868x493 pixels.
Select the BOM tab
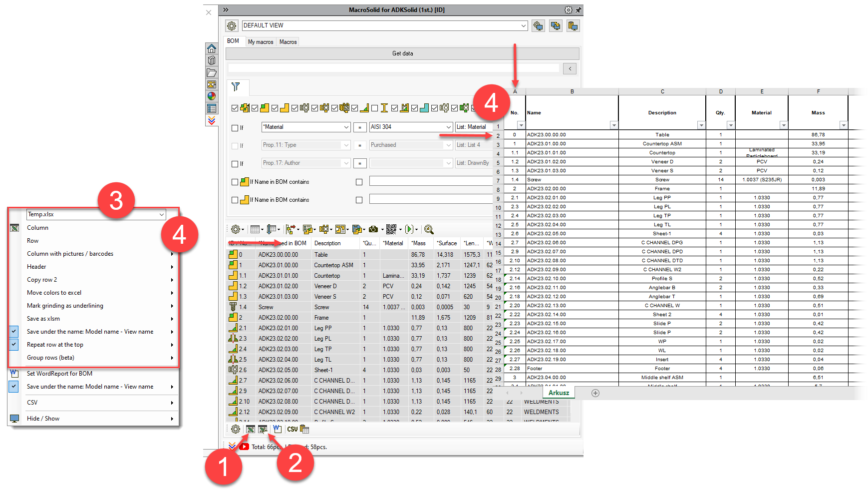[233, 41]
